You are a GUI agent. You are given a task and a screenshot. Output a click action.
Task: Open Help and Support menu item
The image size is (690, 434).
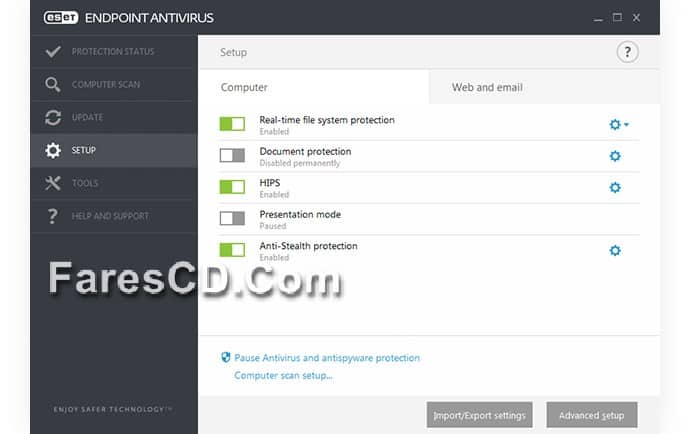pyautogui.click(x=114, y=216)
